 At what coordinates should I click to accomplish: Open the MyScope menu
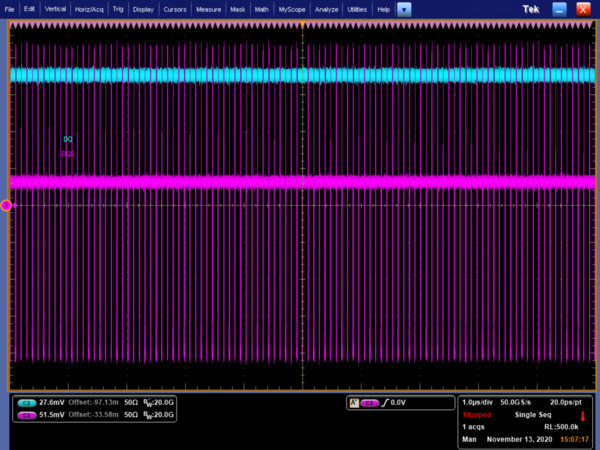pyautogui.click(x=292, y=9)
